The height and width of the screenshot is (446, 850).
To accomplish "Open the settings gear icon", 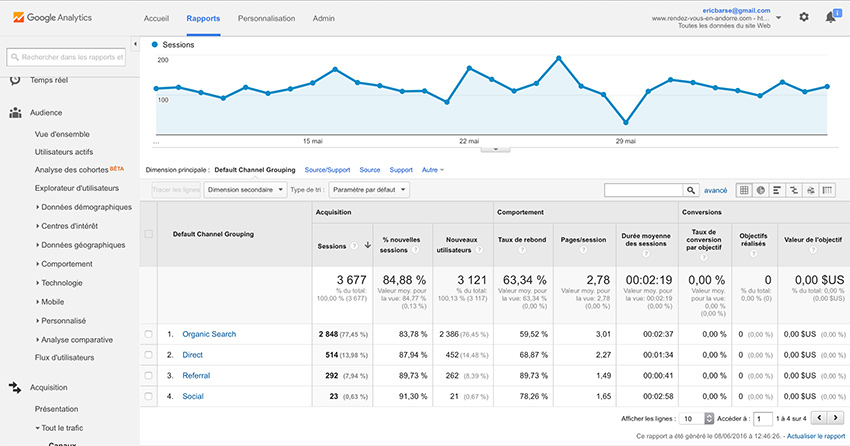I will 804,17.
